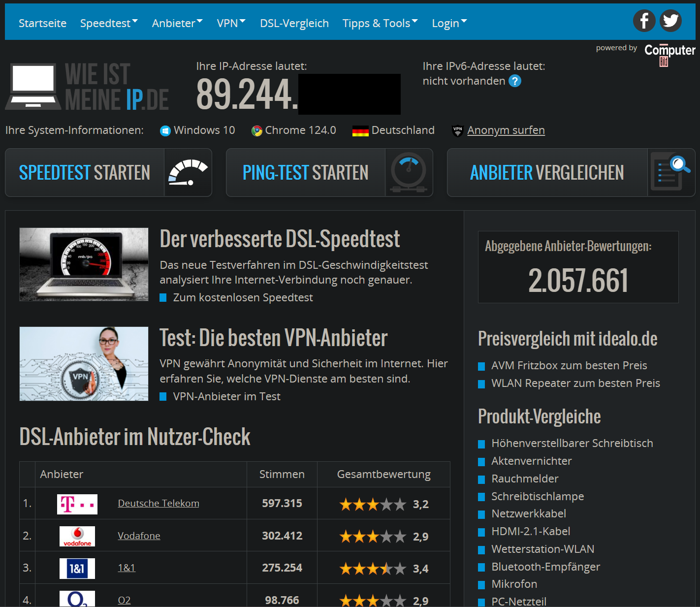Screen dimensions: 700x607
Task: Open the Vodafone provider link
Action: 139,536
